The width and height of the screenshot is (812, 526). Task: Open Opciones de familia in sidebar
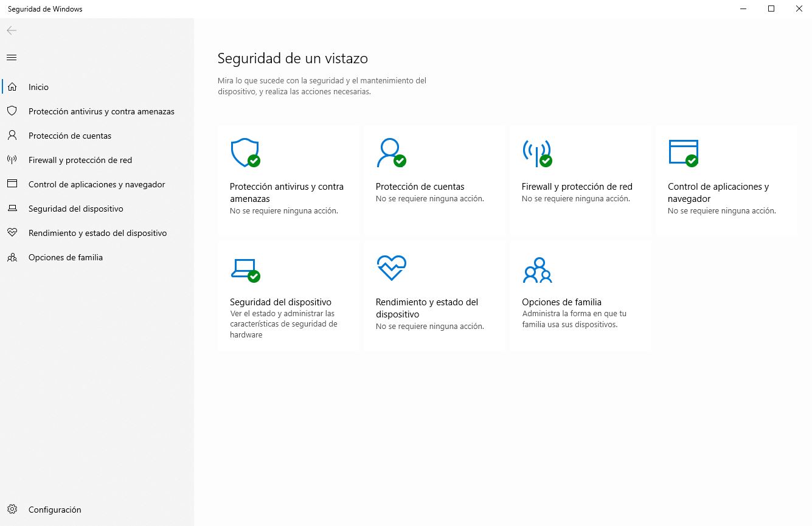pyautogui.click(x=97, y=257)
